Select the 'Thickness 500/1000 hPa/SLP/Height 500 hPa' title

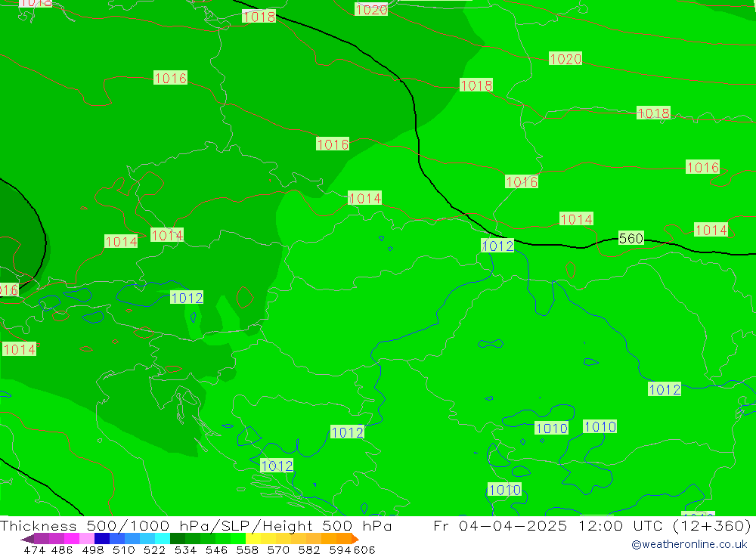[x=196, y=525]
